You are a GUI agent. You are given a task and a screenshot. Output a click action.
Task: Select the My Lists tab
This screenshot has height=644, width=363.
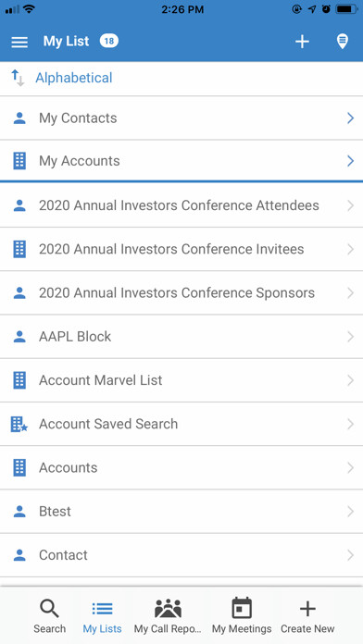click(x=103, y=616)
